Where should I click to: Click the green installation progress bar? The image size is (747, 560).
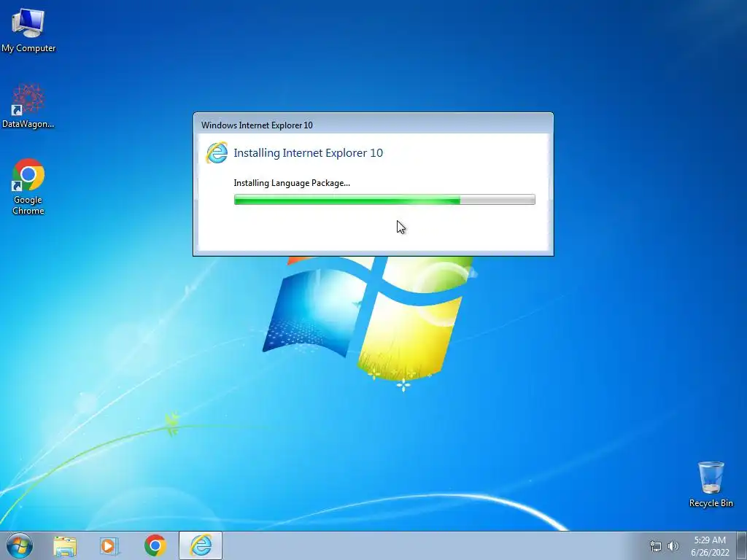(x=384, y=200)
